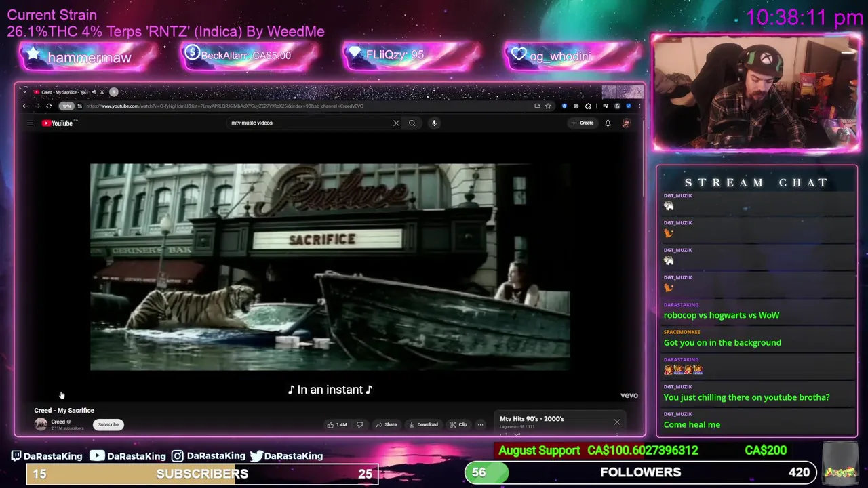
Task: Click the 'Creed - My Sacrifice' video title
Action: coord(64,410)
